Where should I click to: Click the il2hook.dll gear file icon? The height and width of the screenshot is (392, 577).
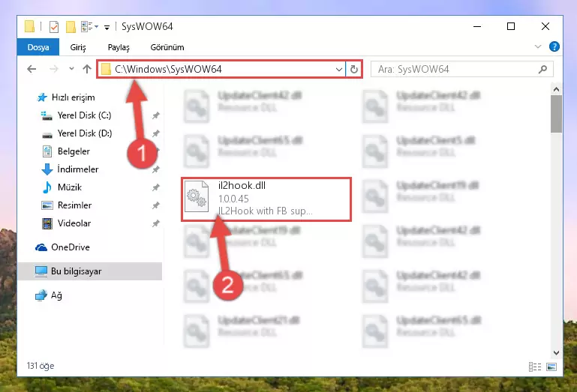pyautogui.click(x=197, y=196)
